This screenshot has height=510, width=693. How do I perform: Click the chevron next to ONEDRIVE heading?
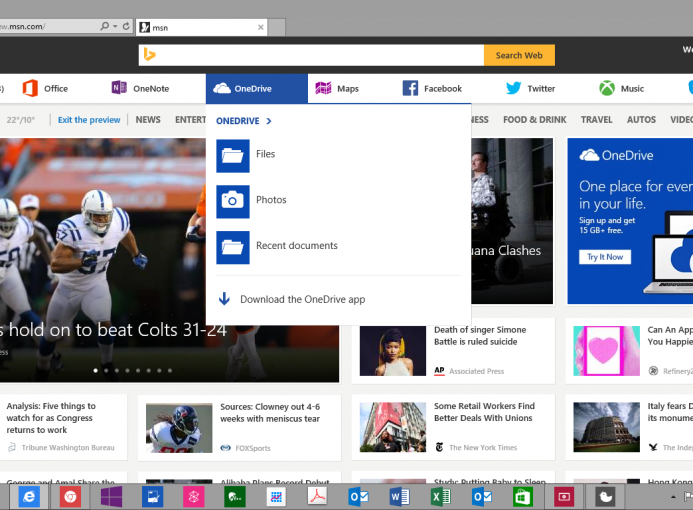[x=269, y=121]
